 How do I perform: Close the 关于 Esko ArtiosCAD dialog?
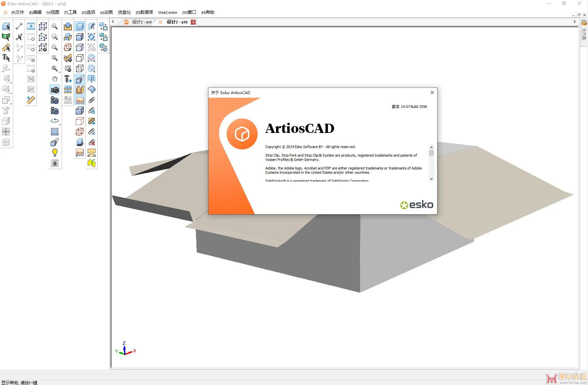point(432,92)
